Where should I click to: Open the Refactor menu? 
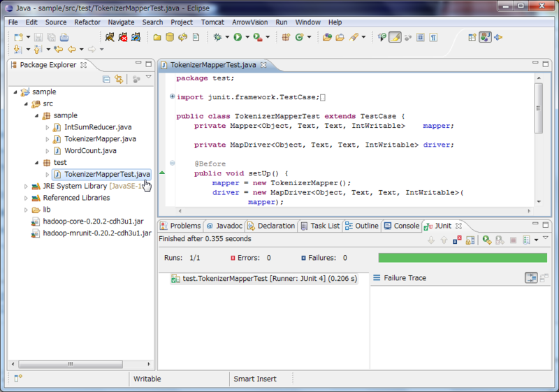87,22
